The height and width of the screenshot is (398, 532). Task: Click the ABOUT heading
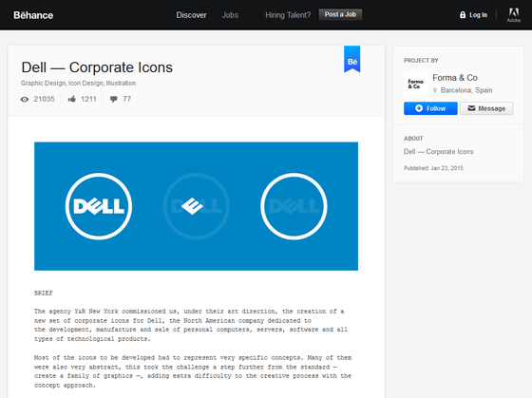tap(413, 139)
